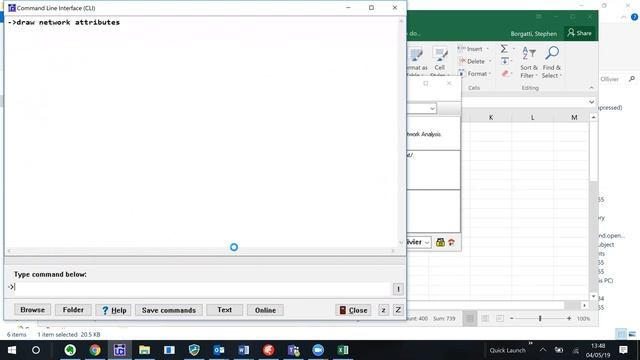Select column L header in Excel
The height and width of the screenshot is (360, 640).
coord(533,118)
